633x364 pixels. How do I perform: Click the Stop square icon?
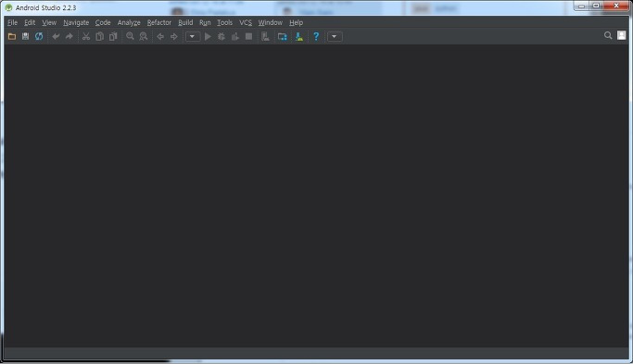tap(248, 37)
